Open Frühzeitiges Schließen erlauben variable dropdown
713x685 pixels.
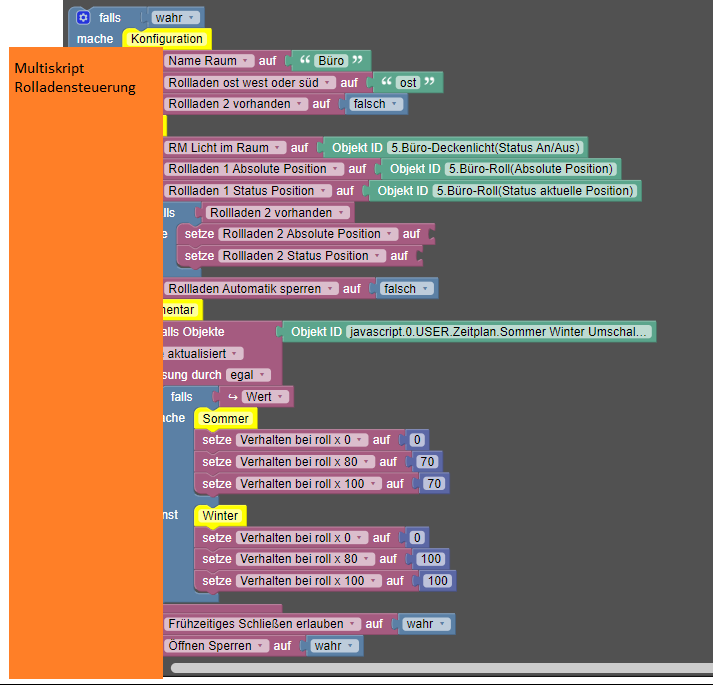click(261, 624)
